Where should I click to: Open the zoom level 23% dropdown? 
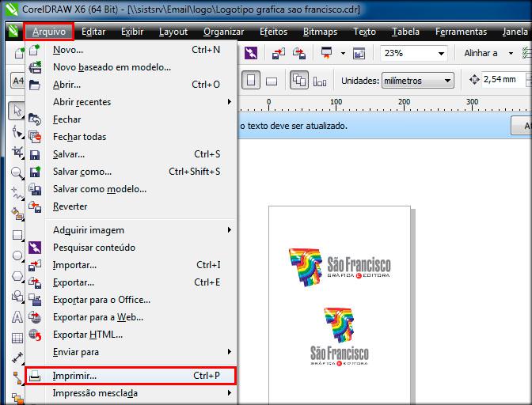[x=441, y=53]
